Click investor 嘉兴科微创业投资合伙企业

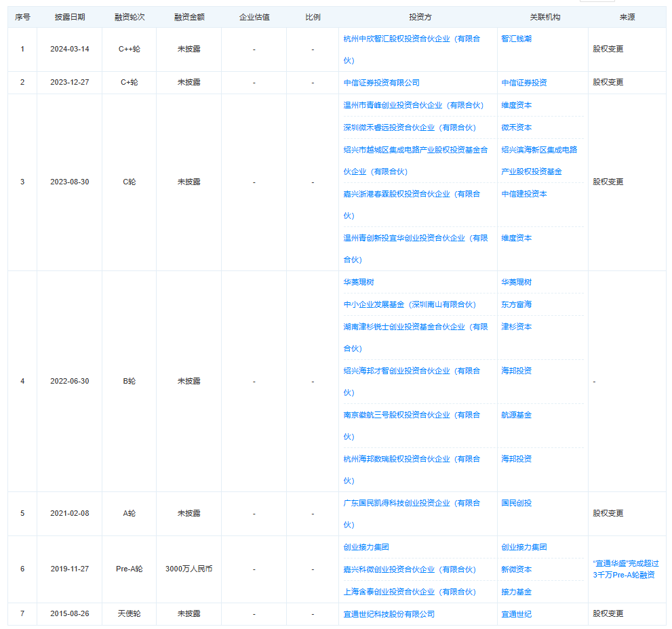(410, 569)
